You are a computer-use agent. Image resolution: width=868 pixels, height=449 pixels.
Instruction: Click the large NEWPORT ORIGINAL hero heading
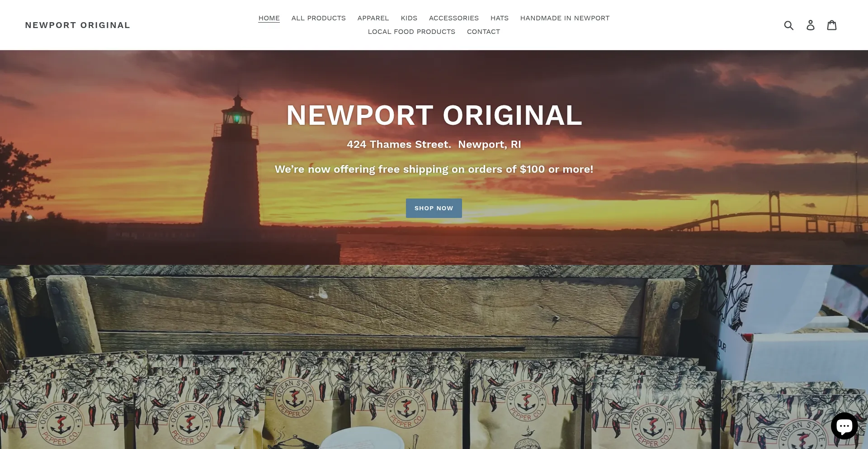[434, 115]
